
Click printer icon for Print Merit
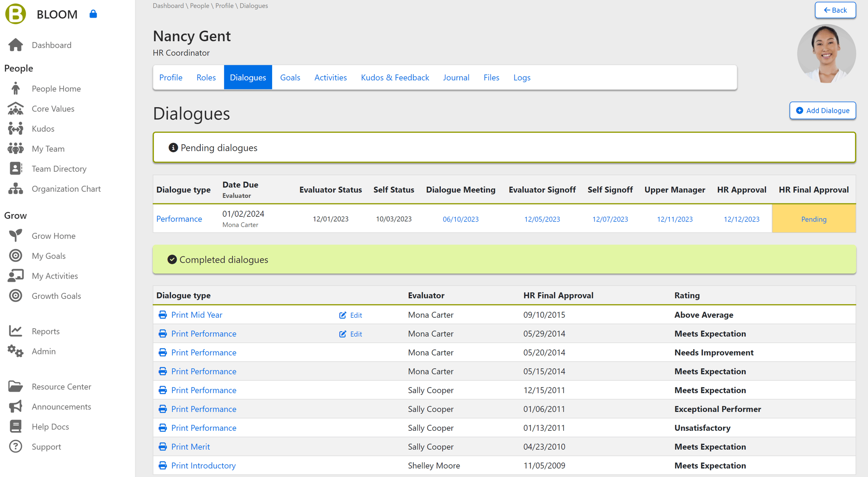(163, 447)
